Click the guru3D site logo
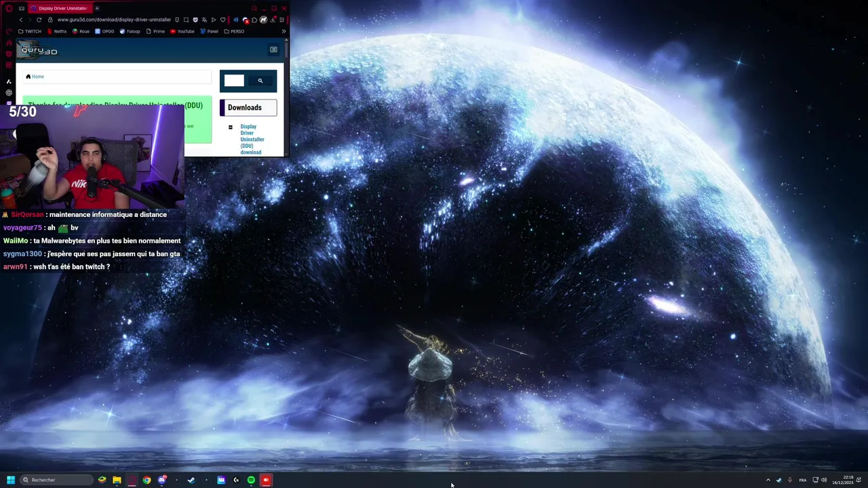The width and height of the screenshot is (868, 488). click(39, 49)
